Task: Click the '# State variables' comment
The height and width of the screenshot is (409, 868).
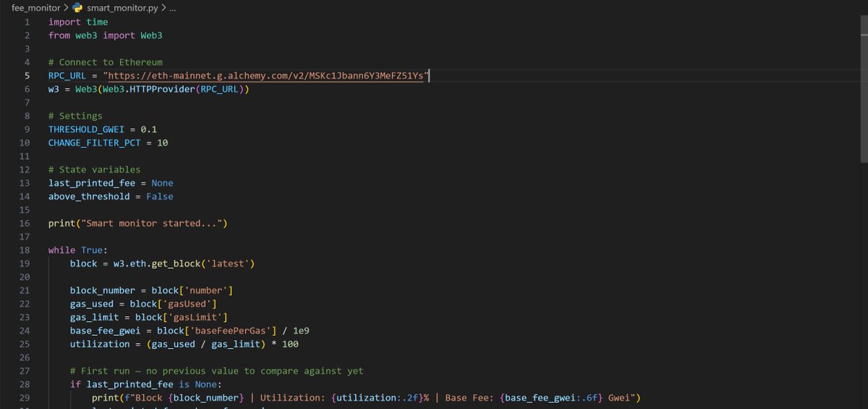Action: [94, 169]
